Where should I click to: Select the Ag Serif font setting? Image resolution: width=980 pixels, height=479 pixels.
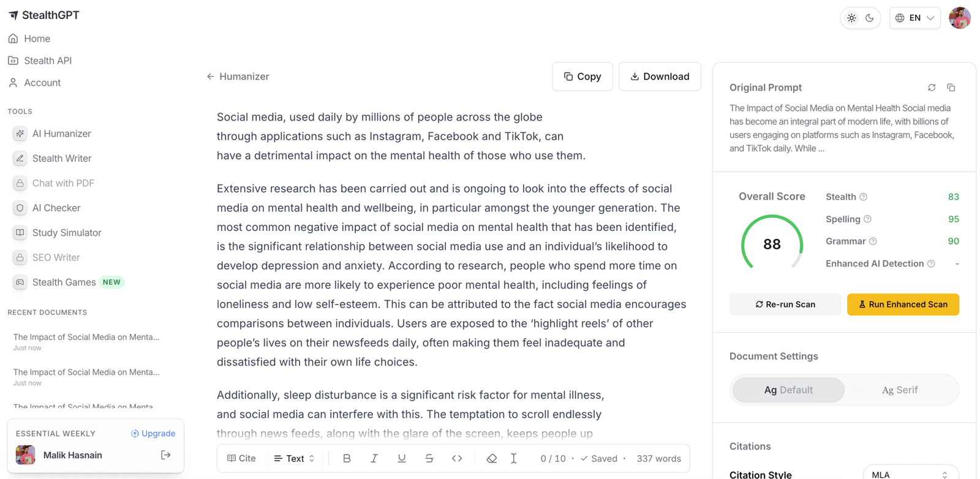[900, 390]
